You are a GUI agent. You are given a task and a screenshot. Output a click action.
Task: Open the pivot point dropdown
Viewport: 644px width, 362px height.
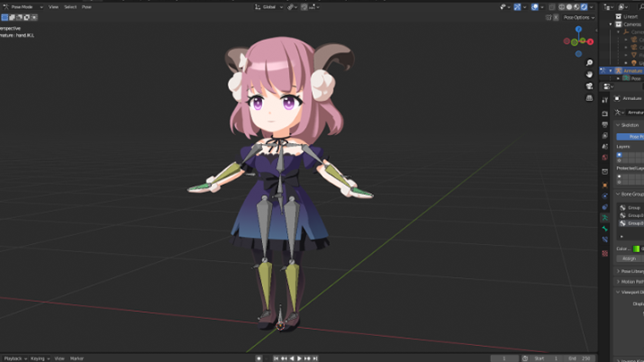pyautogui.click(x=292, y=7)
